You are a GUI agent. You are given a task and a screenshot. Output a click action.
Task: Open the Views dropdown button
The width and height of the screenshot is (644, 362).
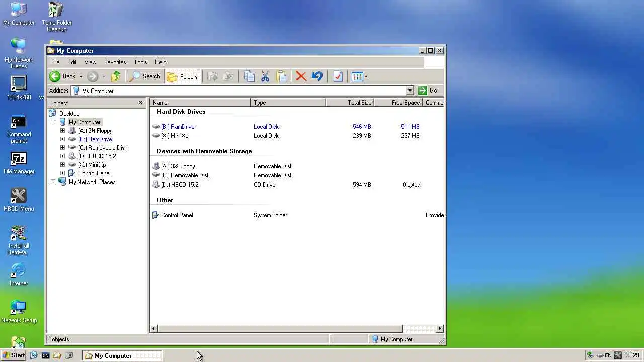pyautogui.click(x=359, y=76)
